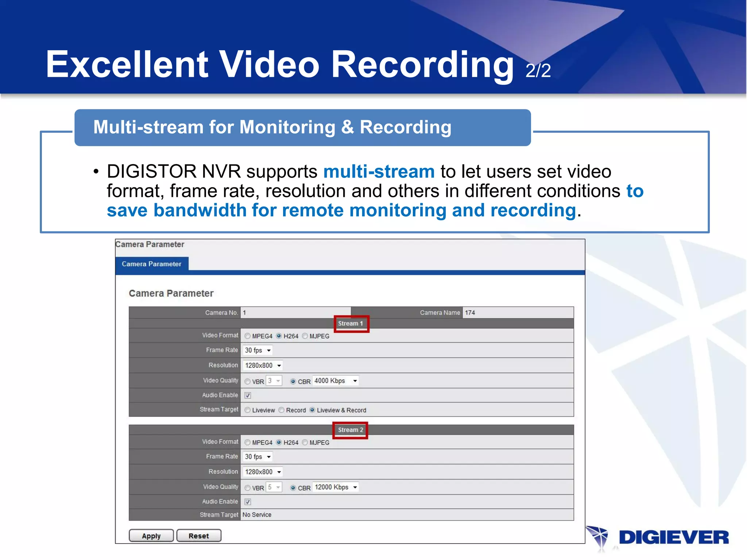Set Stream 1 target to Record only
Screen dimensions: 747x560
click(281, 410)
